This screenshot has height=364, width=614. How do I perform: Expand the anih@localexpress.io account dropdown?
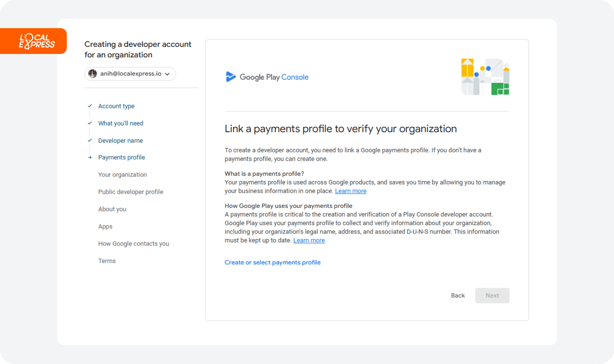point(130,74)
